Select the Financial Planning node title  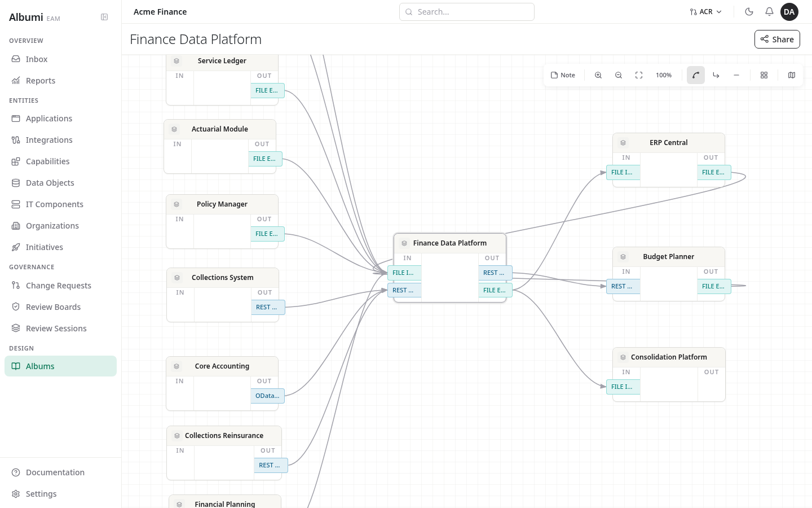pos(225,504)
